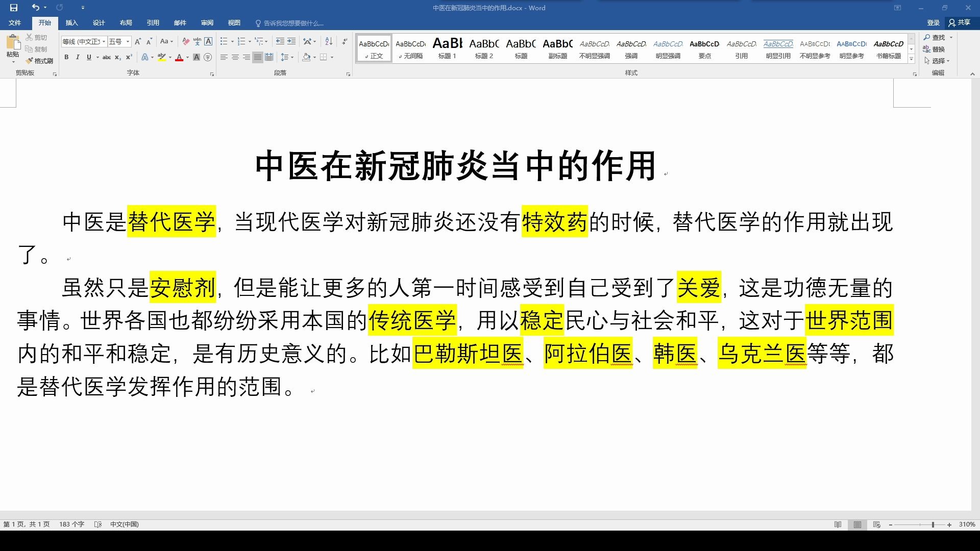Toggle center paragraph alignment
980x551 pixels.
coord(235,57)
